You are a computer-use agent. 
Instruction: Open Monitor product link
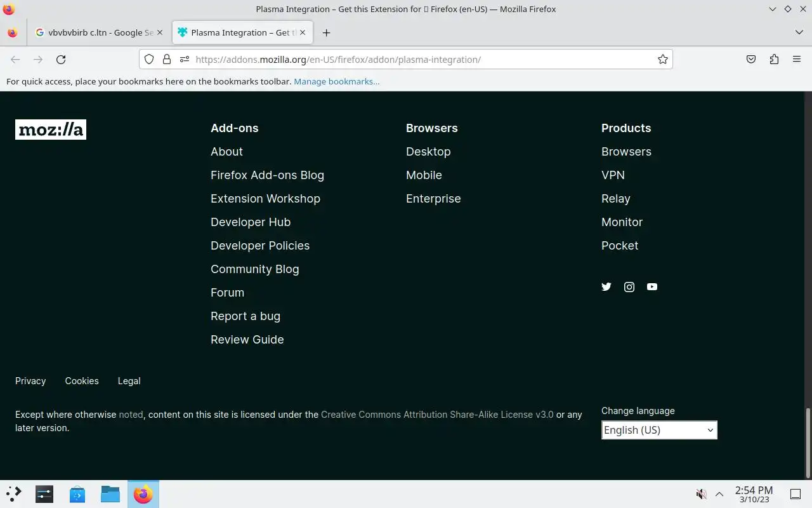(622, 222)
